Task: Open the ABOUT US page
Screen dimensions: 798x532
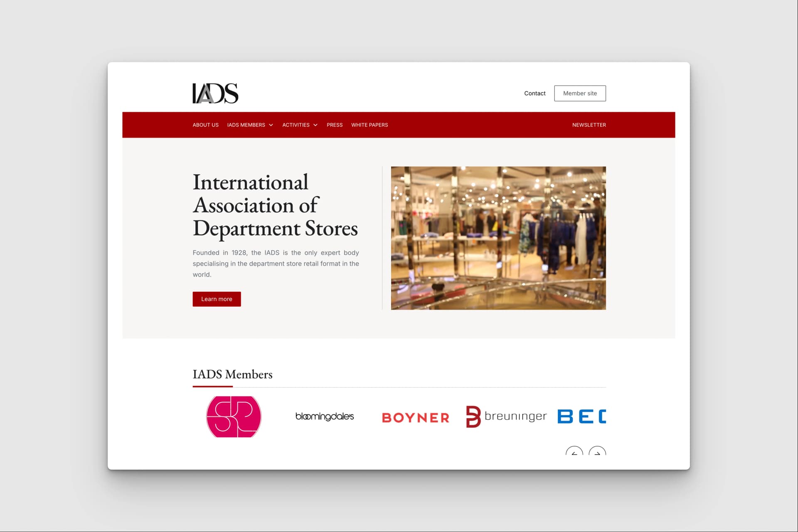Action: [x=205, y=125]
